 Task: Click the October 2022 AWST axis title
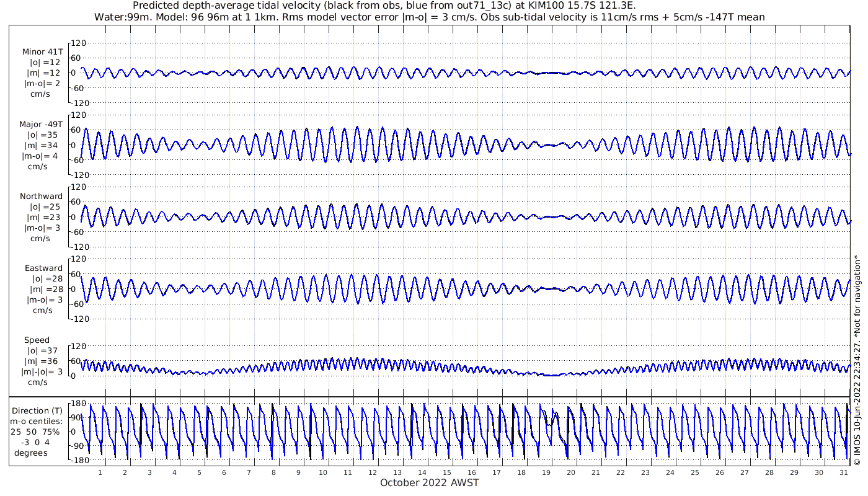pos(429,483)
